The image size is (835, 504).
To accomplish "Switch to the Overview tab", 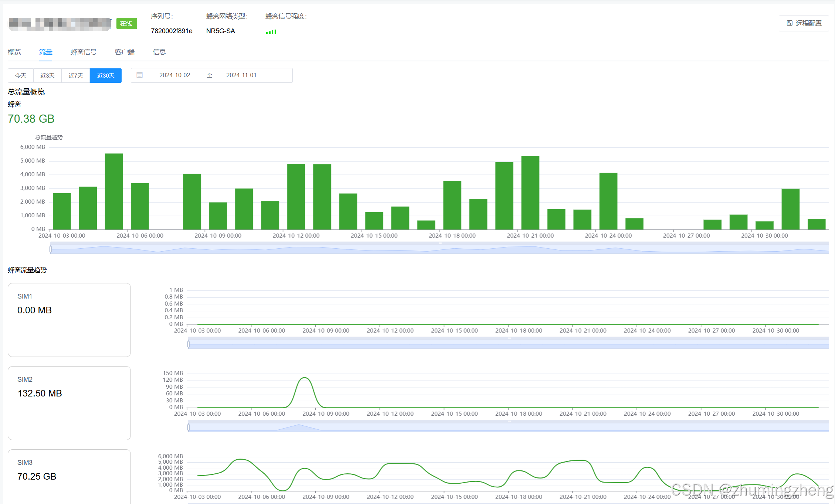I will (x=14, y=52).
